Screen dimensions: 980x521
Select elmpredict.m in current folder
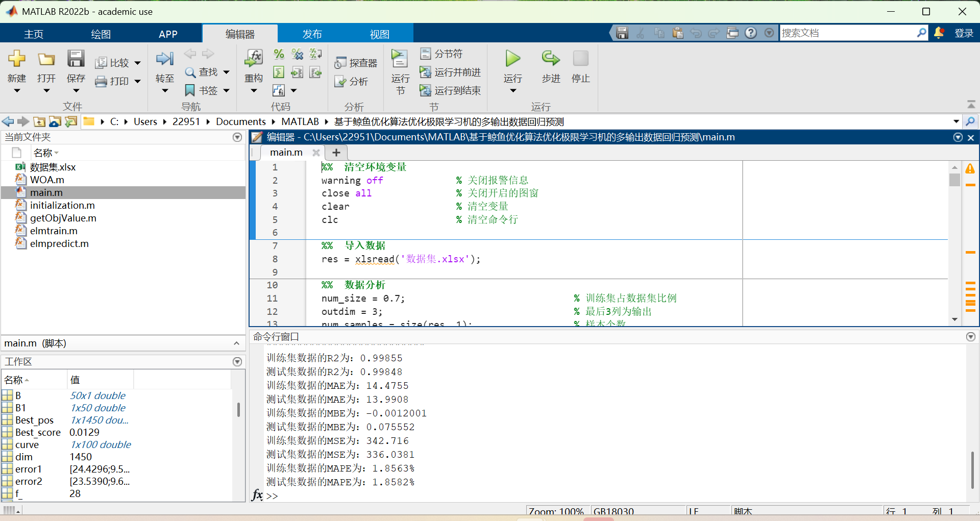59,244
